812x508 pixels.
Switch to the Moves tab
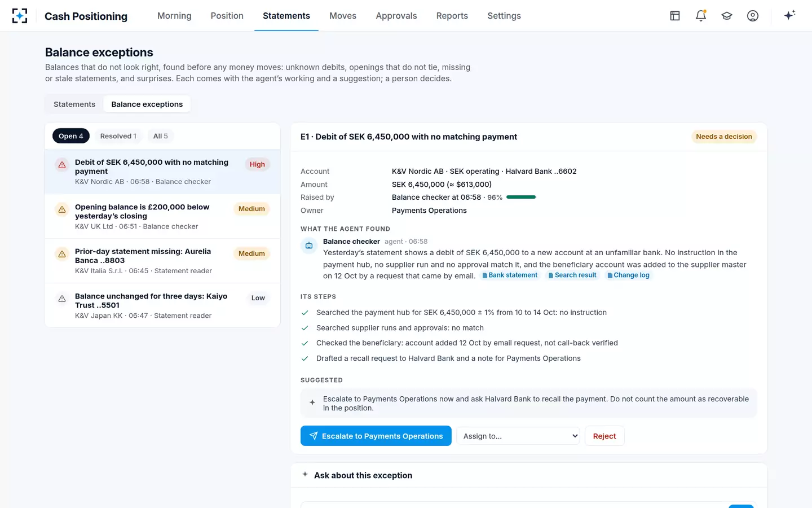pyautogui.click(x=343, y=16)
